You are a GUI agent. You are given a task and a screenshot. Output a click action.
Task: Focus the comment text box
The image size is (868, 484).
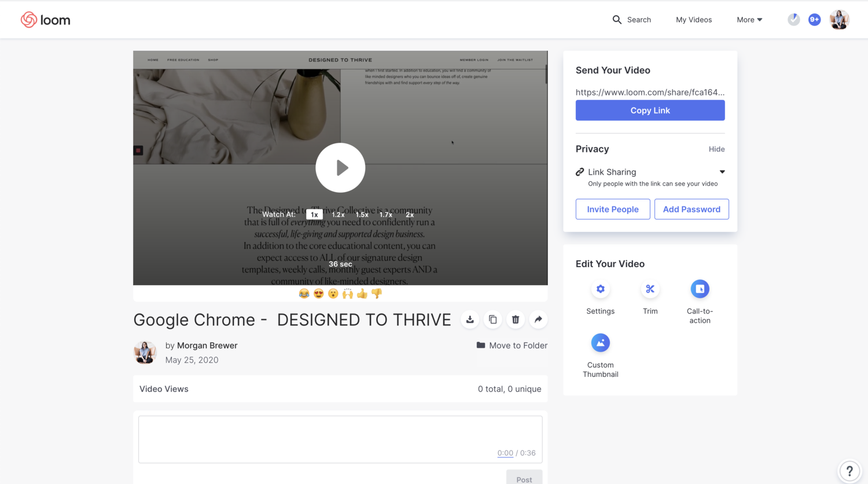340,439
